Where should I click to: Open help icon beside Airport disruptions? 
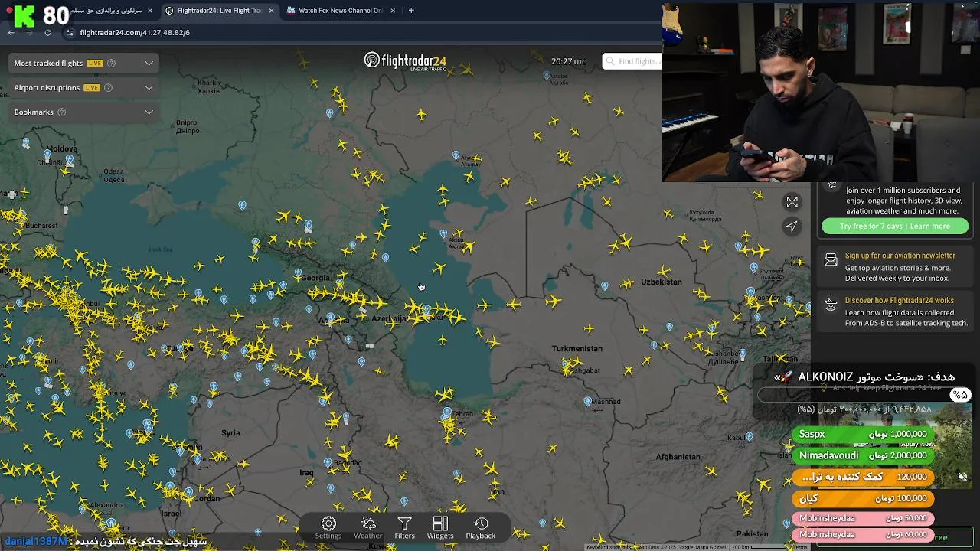click(108, 87)
